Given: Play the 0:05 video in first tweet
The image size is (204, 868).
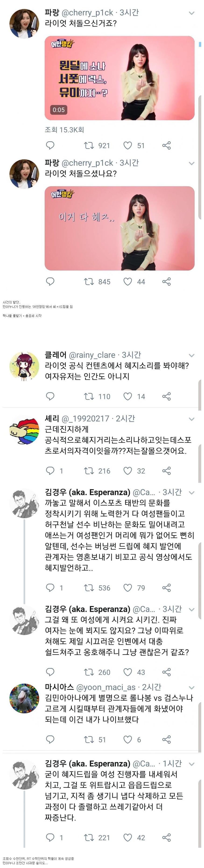Looking at the screenshot, I should pos(120,78).
